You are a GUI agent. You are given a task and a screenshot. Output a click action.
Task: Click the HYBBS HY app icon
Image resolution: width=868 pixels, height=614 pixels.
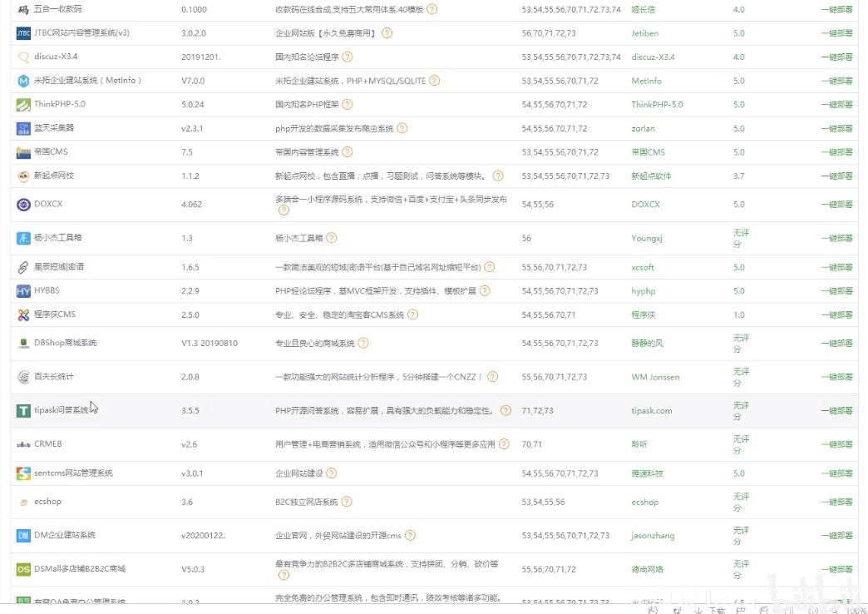23,291
